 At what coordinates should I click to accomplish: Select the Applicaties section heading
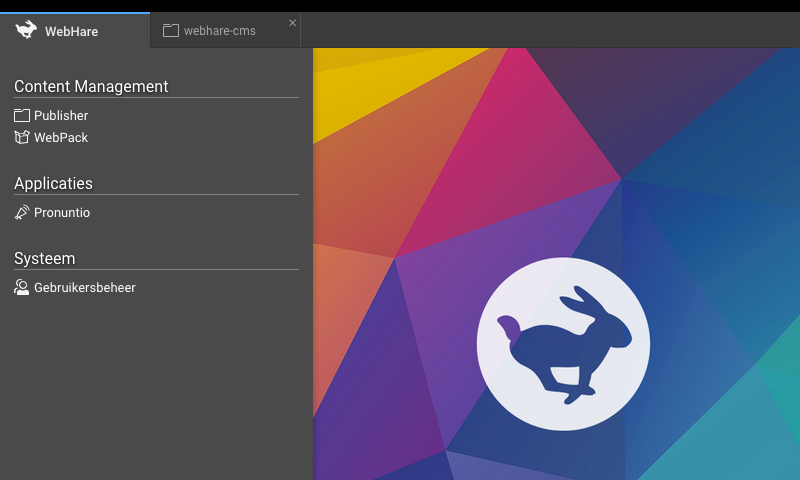(53, 184)
